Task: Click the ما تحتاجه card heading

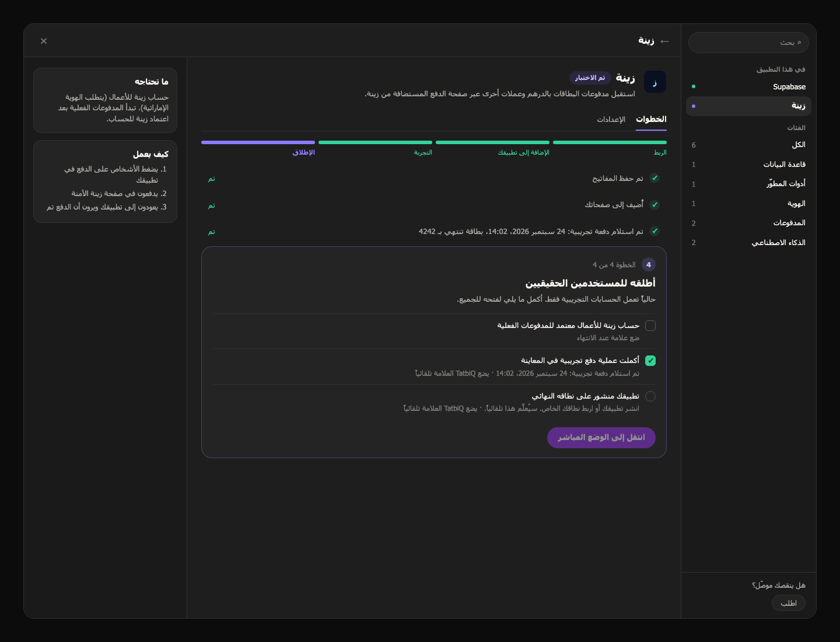Action: pos(152,82)
